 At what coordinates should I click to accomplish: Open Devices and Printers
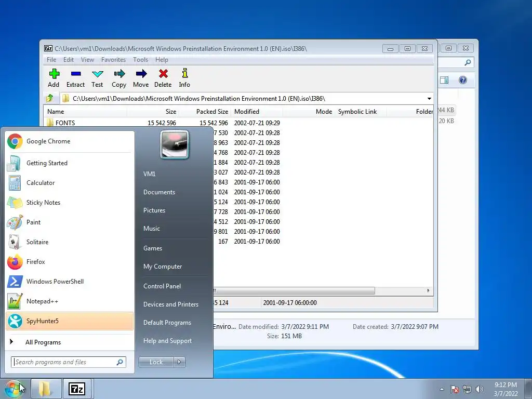point(170,304)
